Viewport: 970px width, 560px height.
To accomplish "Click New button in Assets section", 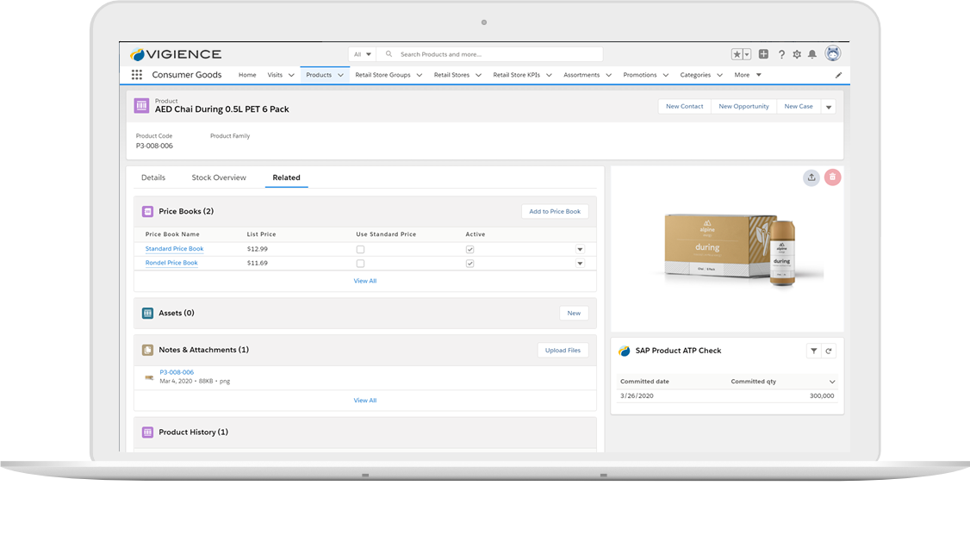I will pos(574,313).
